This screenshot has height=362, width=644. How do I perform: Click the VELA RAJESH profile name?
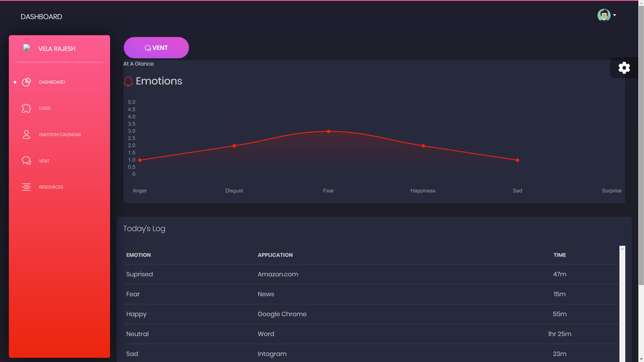tap(57, 49)
